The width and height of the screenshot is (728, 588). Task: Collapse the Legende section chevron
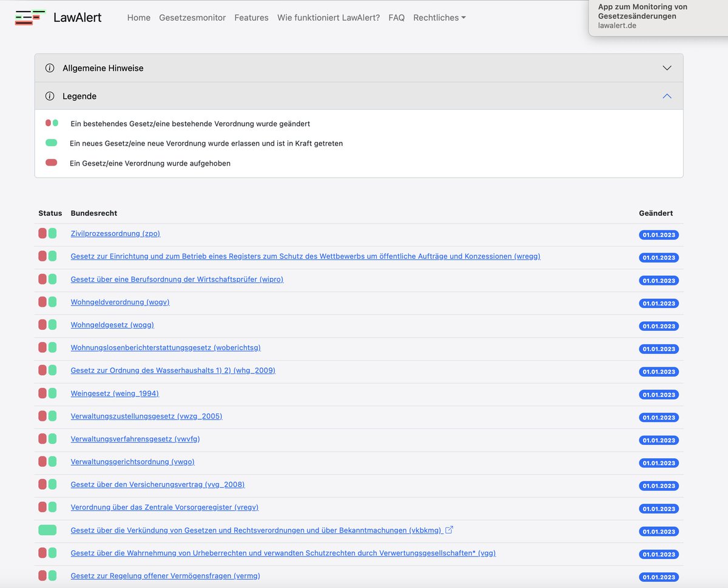pos(667,96)
